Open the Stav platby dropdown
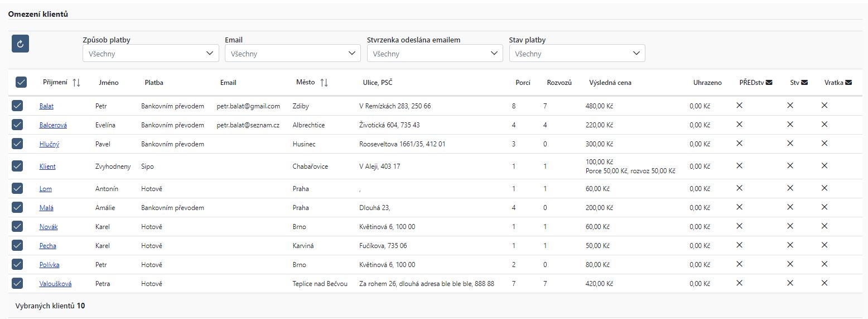Image resolution: width=868 pixels, height=319 pixels. (577, 54)
